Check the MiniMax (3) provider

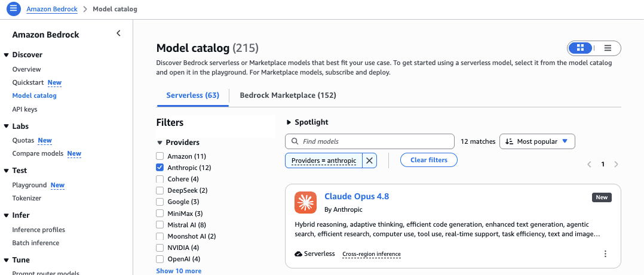pos(160,214)
